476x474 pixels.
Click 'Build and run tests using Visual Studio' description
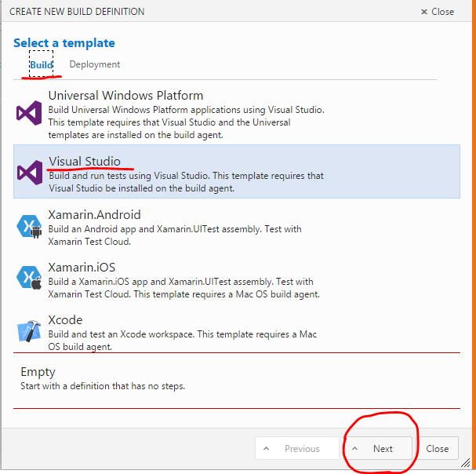pos(186,182)
